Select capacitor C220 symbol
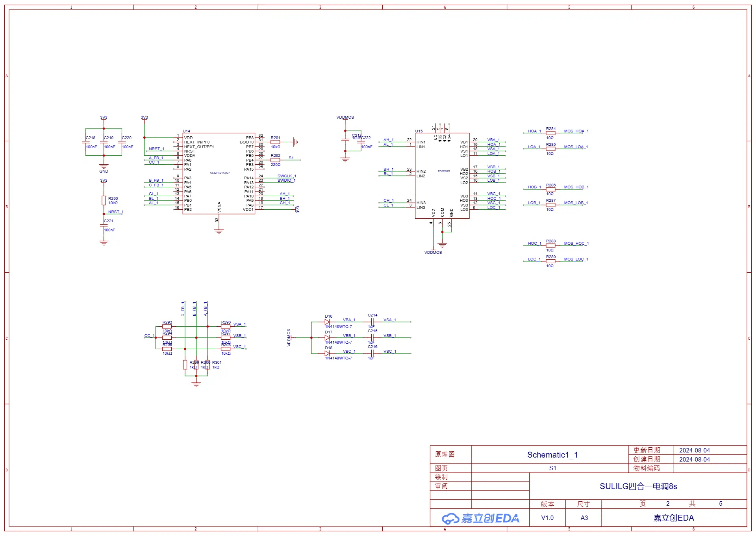 point(122,142)
